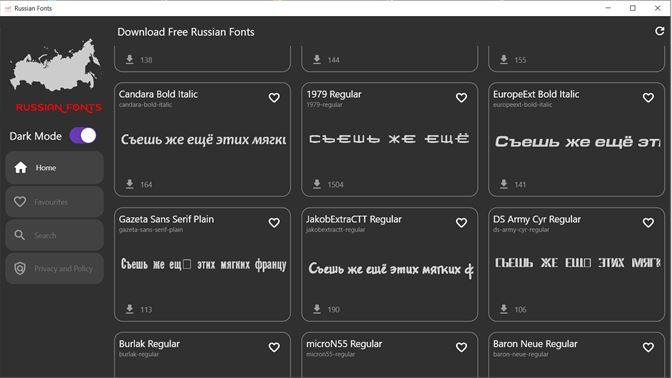
Task: Click the download count 190
Action: tap(333, 309)
